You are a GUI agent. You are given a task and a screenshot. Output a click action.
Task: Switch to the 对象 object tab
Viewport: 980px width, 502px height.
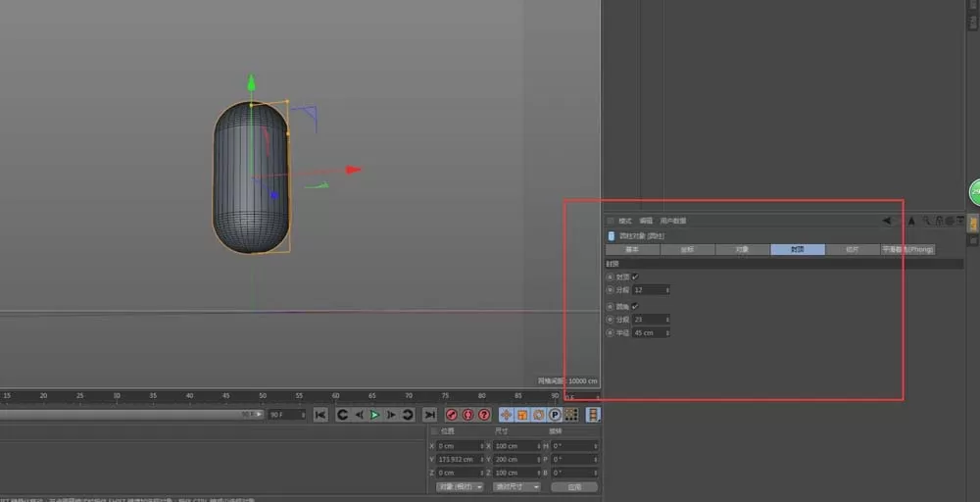(743, 249)
